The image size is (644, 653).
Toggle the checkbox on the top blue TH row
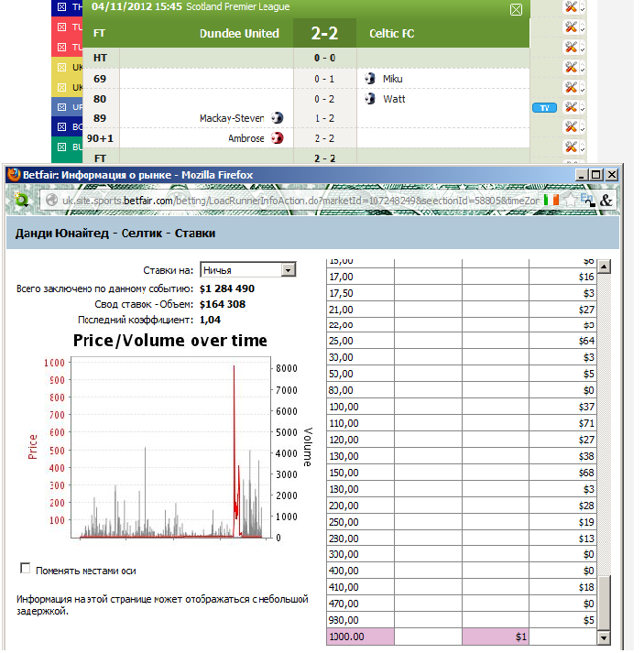click(61, 6)
